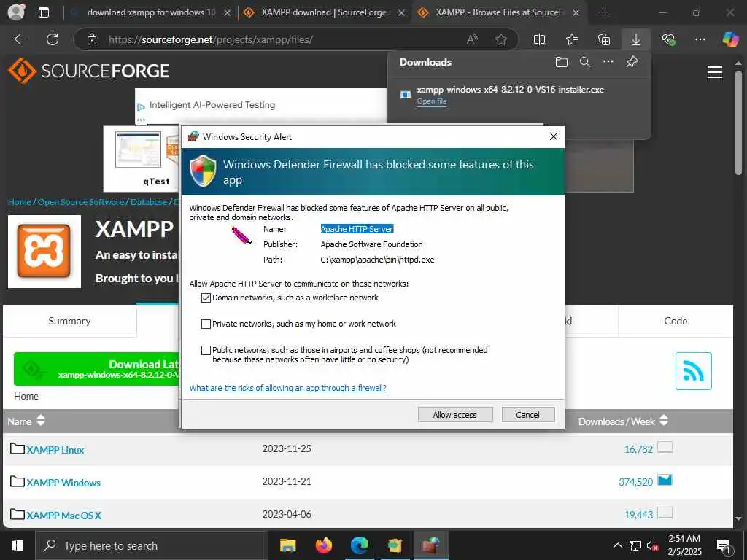Open the favorites list icon
Viewport: 747px width, 560px height.
(572, 39)
